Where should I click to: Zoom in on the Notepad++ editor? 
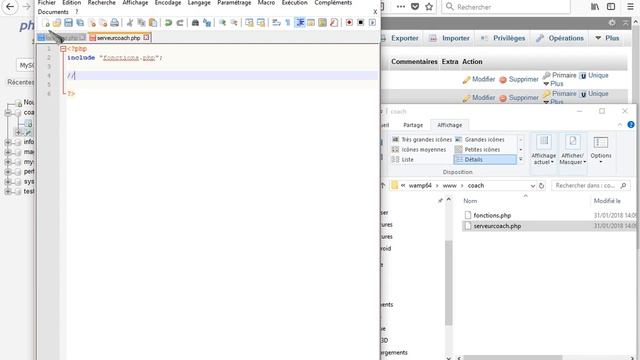pos(222,23)
